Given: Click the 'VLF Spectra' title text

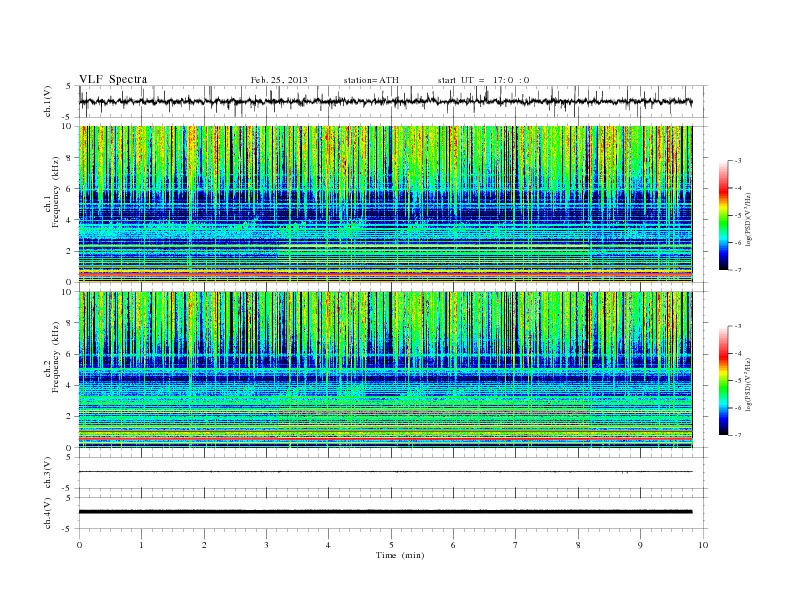Looking at the screenshot, I should tap(113, 79).
